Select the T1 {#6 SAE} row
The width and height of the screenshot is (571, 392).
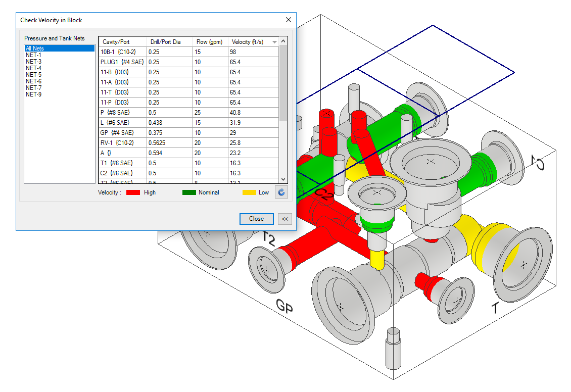(189, 163)
